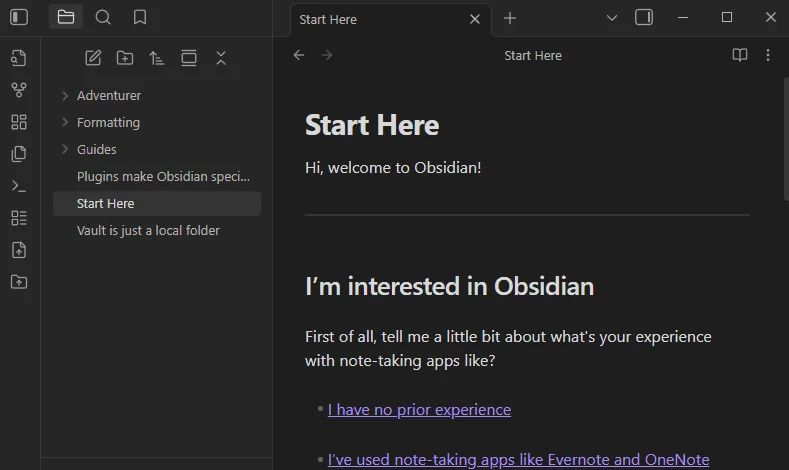This screenshot has height=470, width=789.
Task: Follow the "I have no prior experience" link
Action: [419, 409]
